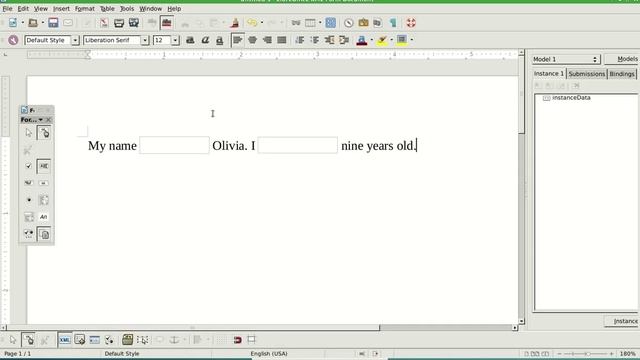This screenshot has height=360, width=640.
Task: Select Centered paragraph alignment
Action: point(252,40)
